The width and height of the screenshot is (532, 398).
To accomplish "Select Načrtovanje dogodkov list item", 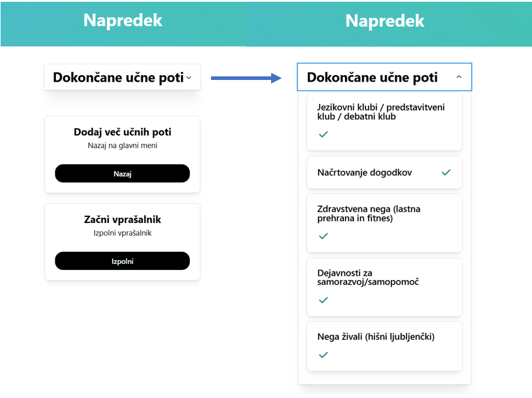I will click(384, 173).
